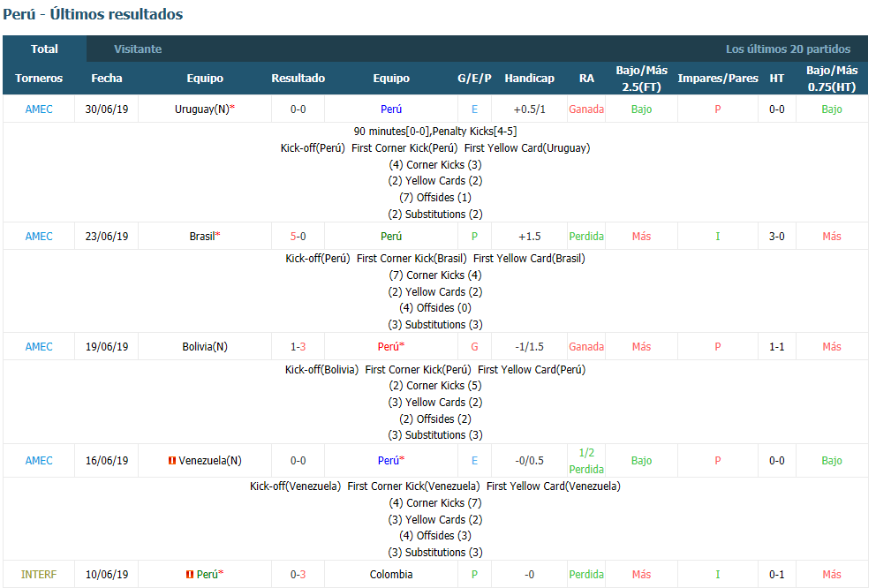Open AMEC tournament link for 23/06/19
The image size is (876, 588).
coord(39,237)
